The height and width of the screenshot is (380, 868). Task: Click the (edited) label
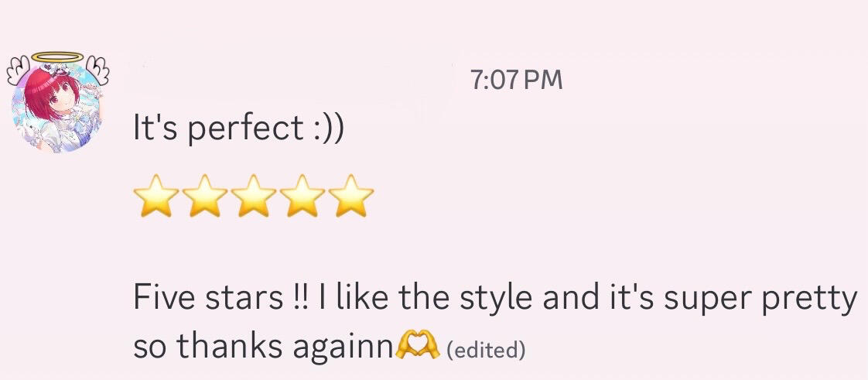click(x=487, y=351)
